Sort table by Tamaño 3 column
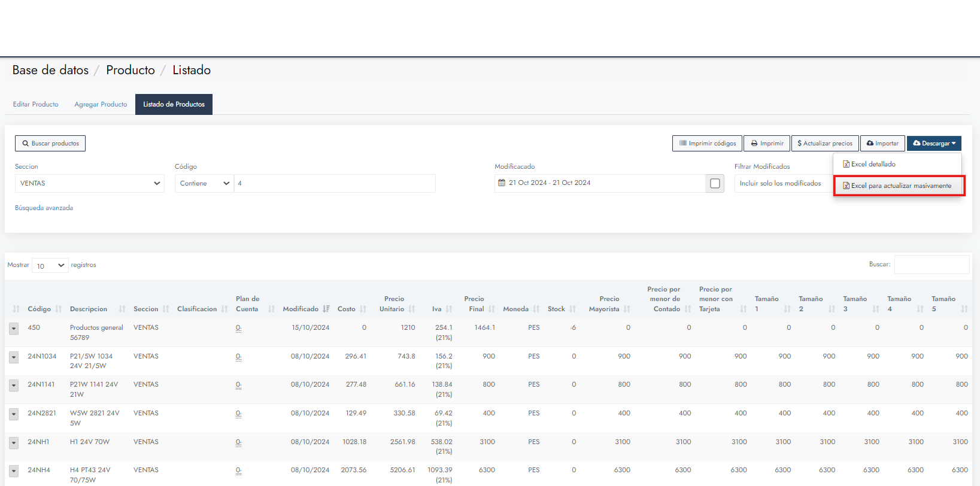 [x=861, y=303]
